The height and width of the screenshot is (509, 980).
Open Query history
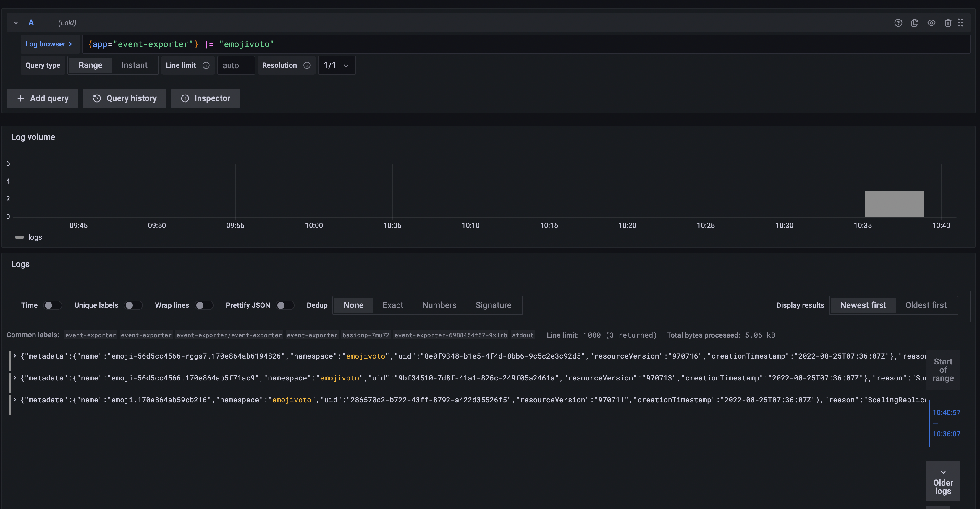coord(124,98)
